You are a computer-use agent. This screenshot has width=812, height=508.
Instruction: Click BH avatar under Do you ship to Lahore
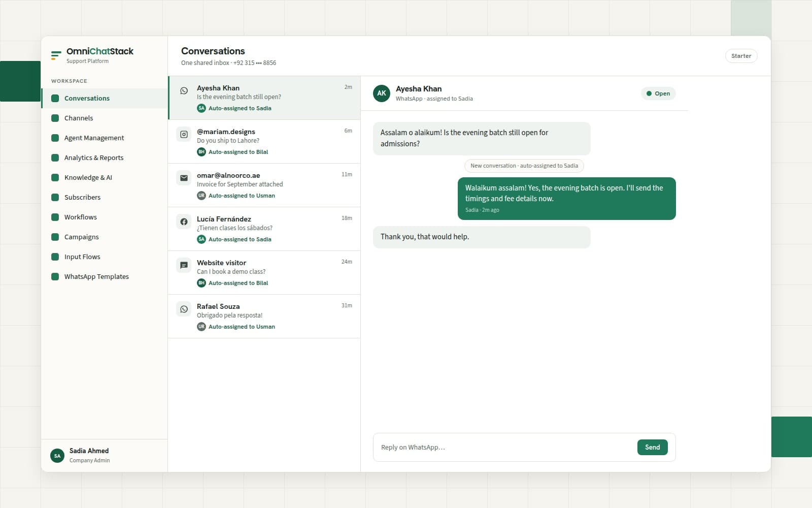coord(201,152)
